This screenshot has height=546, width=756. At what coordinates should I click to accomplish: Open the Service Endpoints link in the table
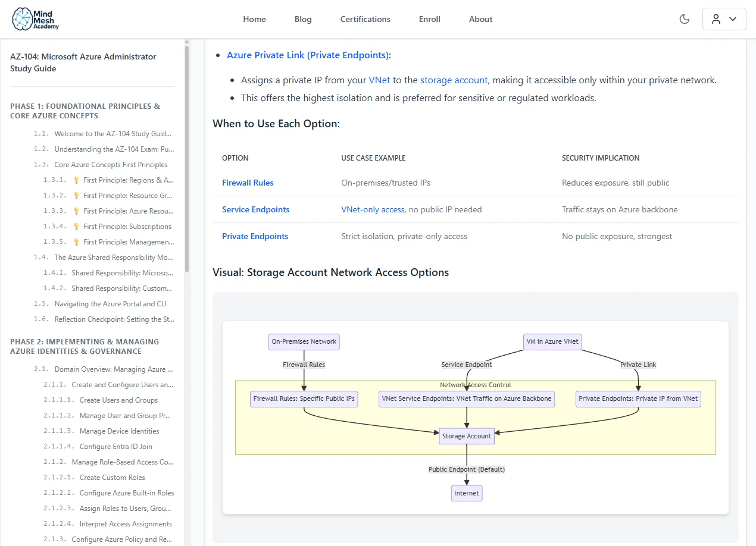pyautogui.click(x=255, y=209)
